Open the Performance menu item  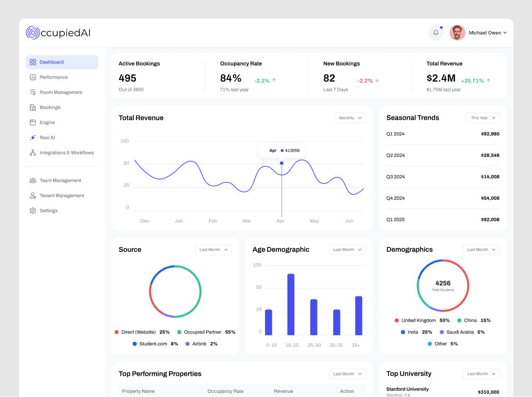62,77
